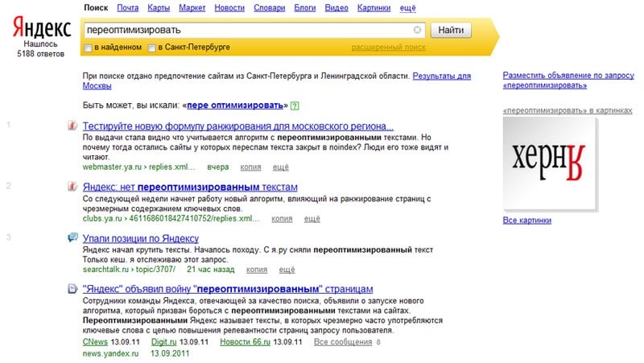
Task: Click '21 час назад' timestamp
Action: (211, 270)
